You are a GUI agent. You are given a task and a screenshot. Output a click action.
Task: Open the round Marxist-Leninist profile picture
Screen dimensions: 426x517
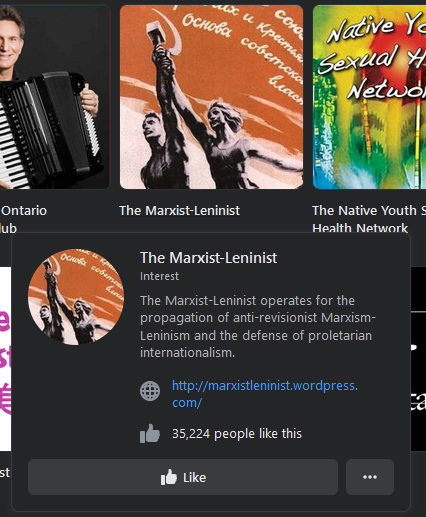tap(76, 297)
